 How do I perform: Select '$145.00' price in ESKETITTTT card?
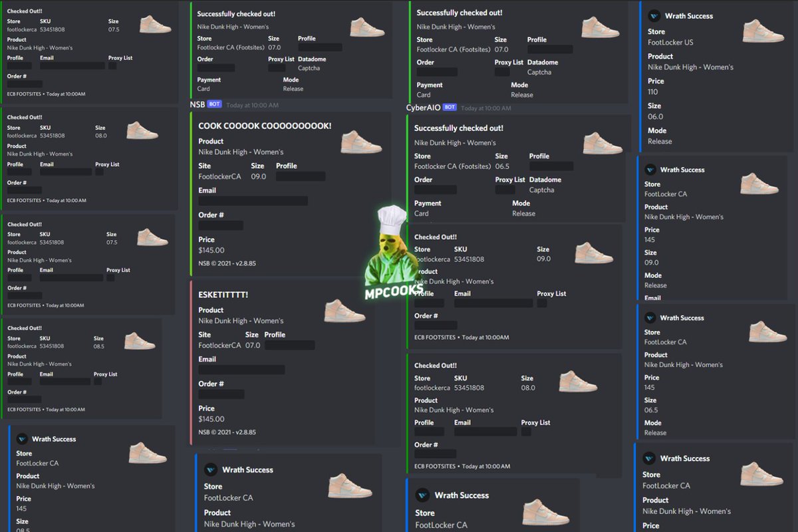pyautogui.click(x=211, y=419)
